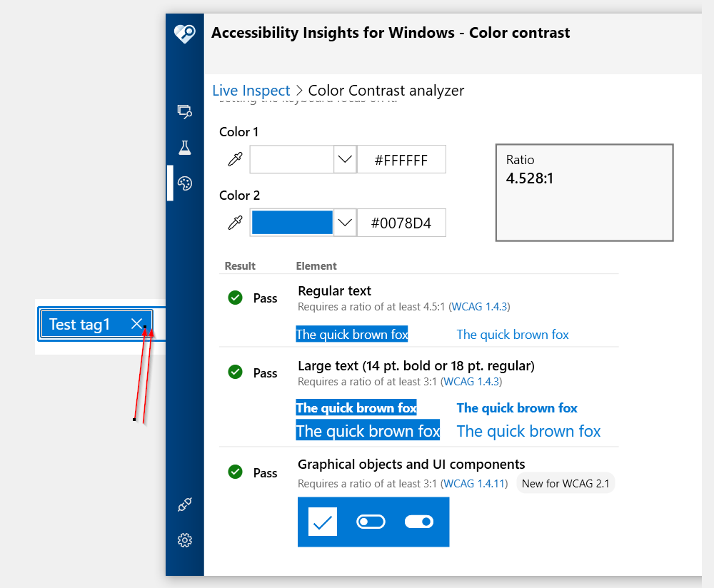Select the Color contrast palette icon
The height and width of the screenshot is (588, 714).
tap(184, 183)
